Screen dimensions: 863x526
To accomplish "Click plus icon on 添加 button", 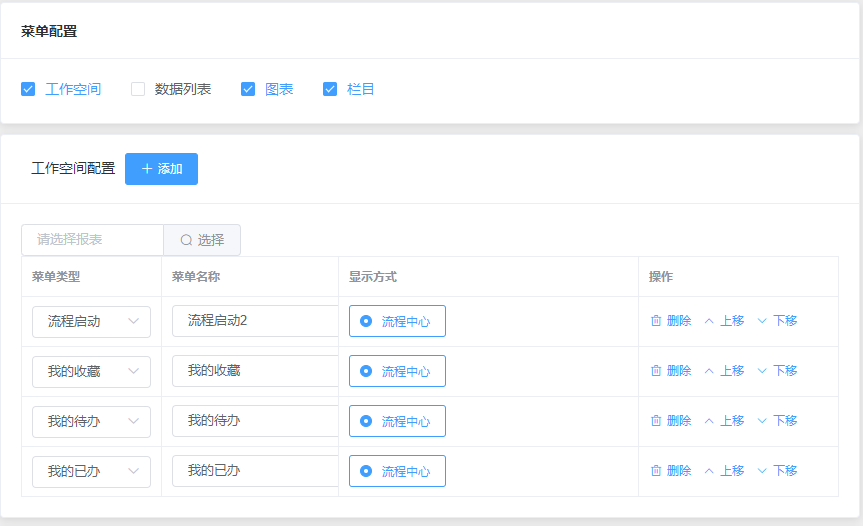I will [x=147, y=169].
